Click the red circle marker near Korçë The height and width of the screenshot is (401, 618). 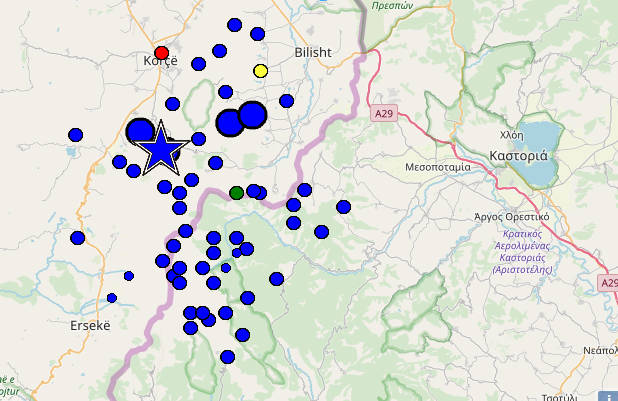(x=162, y=53)
